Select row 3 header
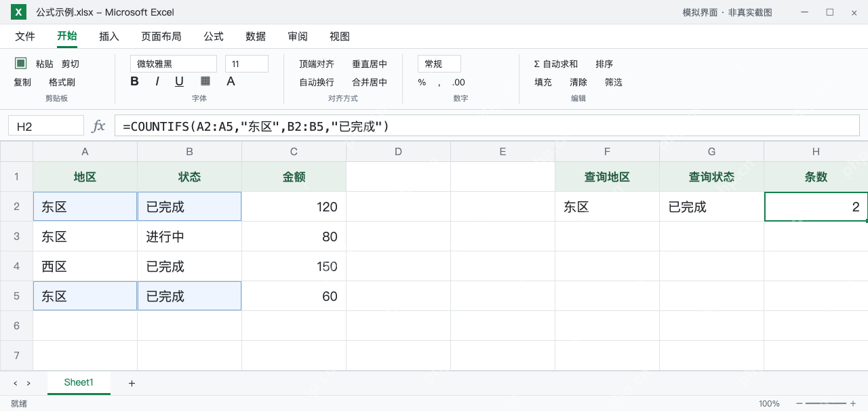Image resolution: width=868 pixels, height=412 pixels. 16,236
